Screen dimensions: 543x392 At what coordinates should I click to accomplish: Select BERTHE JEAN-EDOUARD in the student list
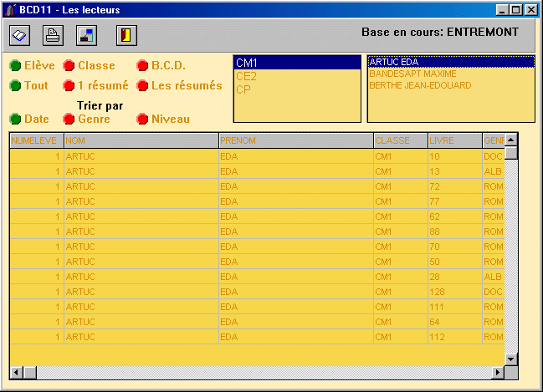[420, 85]
